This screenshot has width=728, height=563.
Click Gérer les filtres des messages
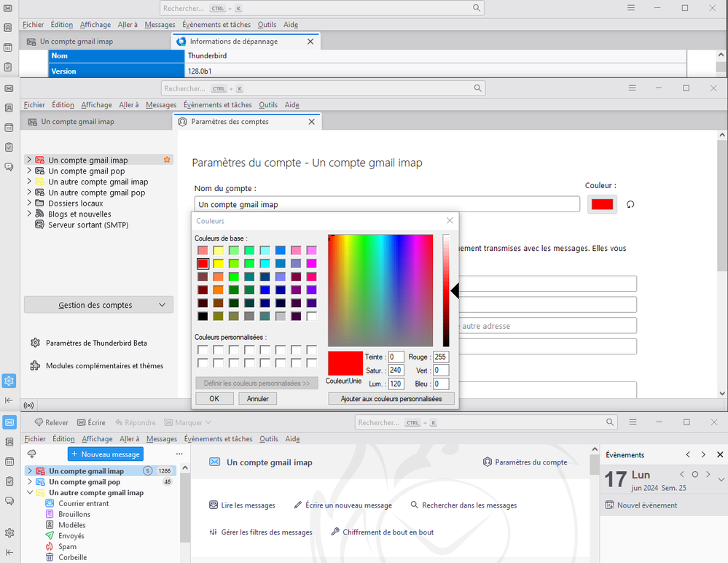click(x=261, y=532)
